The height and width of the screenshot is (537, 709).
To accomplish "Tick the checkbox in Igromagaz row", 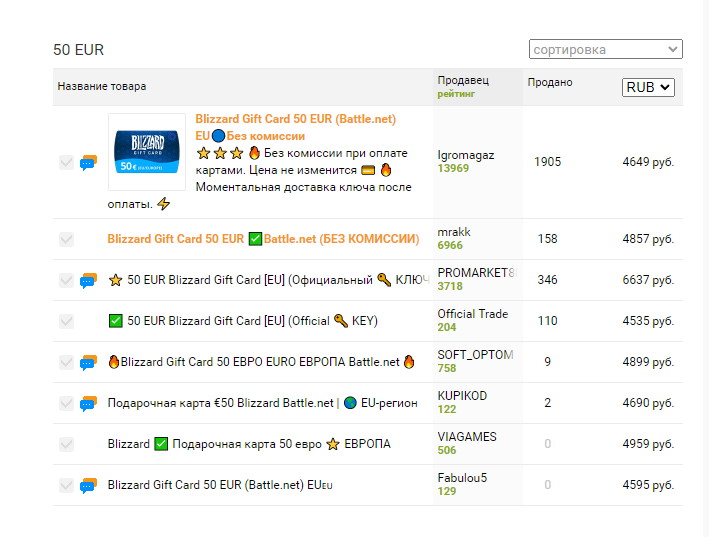I will point(66,162).
